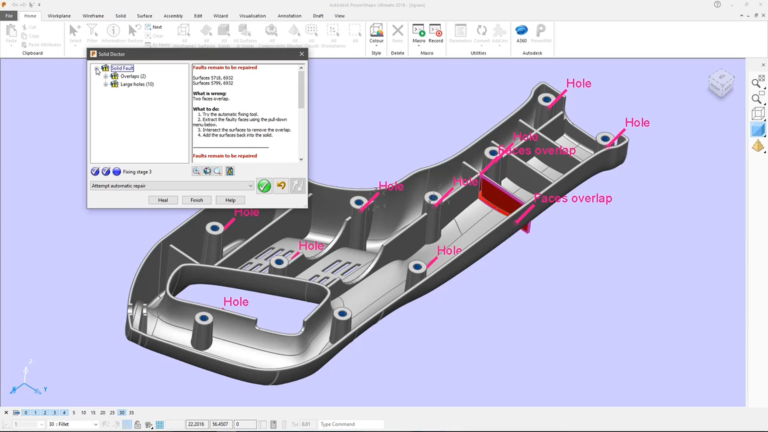The width and height of the screenshot is (768, 432).
Task: Click the Type Command input field
Action: pyautogui.click(x=351, y=424)
